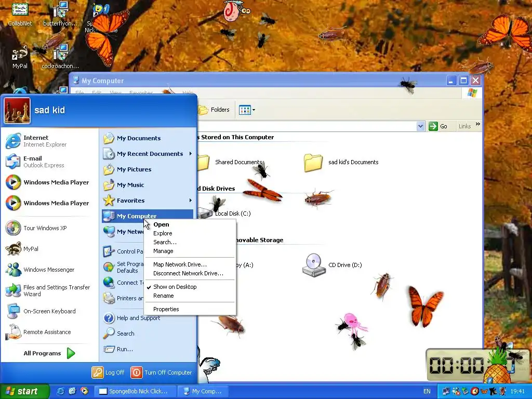Image resolution: width=532 pixels, height=399 pixels.
Task: Click the cockroachon... desktop shortcut
Action: coord(60,57)
